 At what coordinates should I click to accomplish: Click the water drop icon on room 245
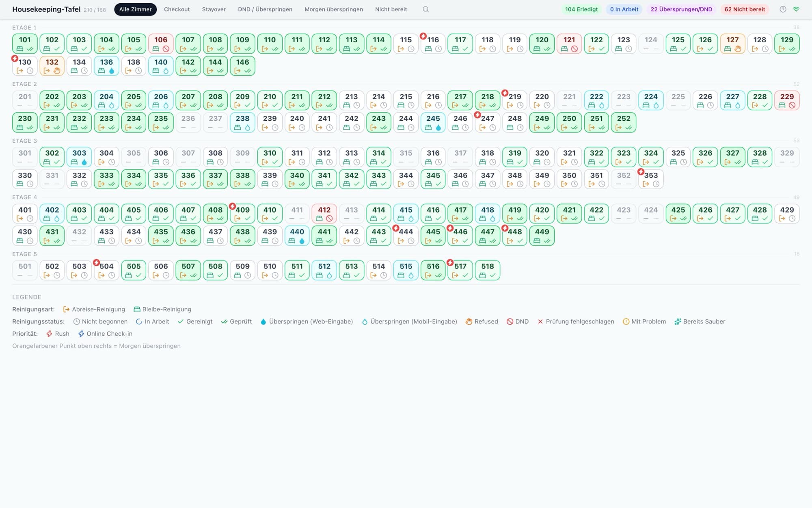point(438,128)
